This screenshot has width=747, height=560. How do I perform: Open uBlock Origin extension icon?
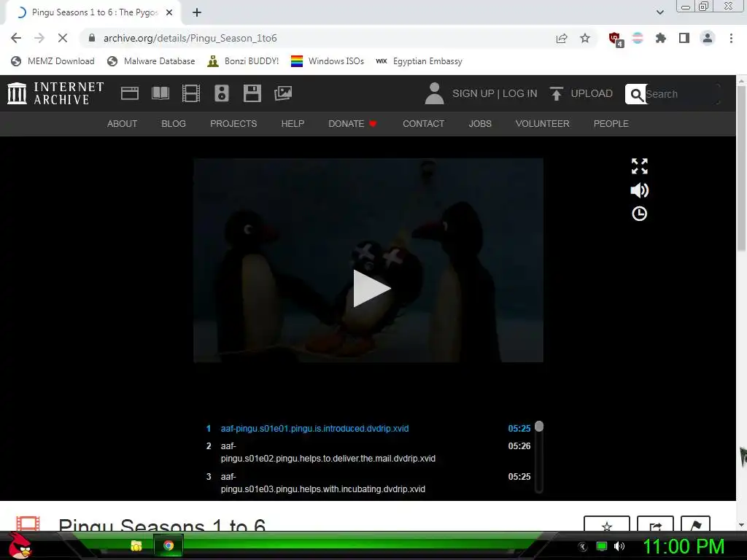tap(616, 39)
